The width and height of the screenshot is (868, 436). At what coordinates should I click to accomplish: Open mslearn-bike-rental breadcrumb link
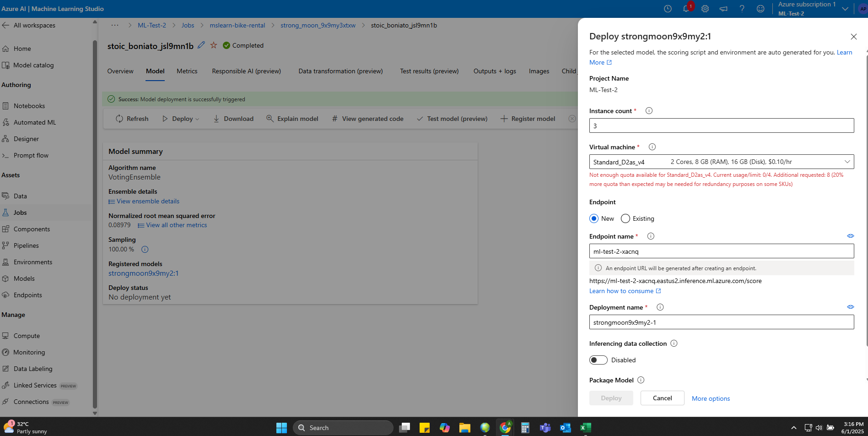click(x=237, y=25)
